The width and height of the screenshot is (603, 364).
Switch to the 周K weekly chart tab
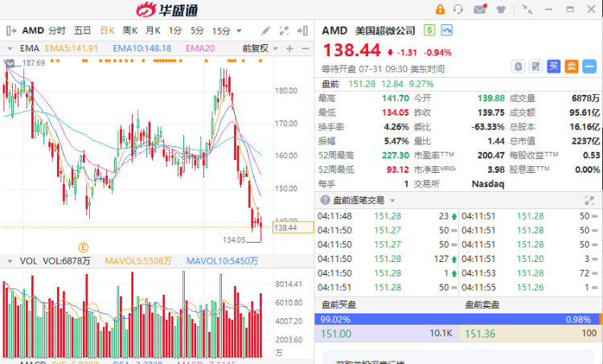pos(130,31)
